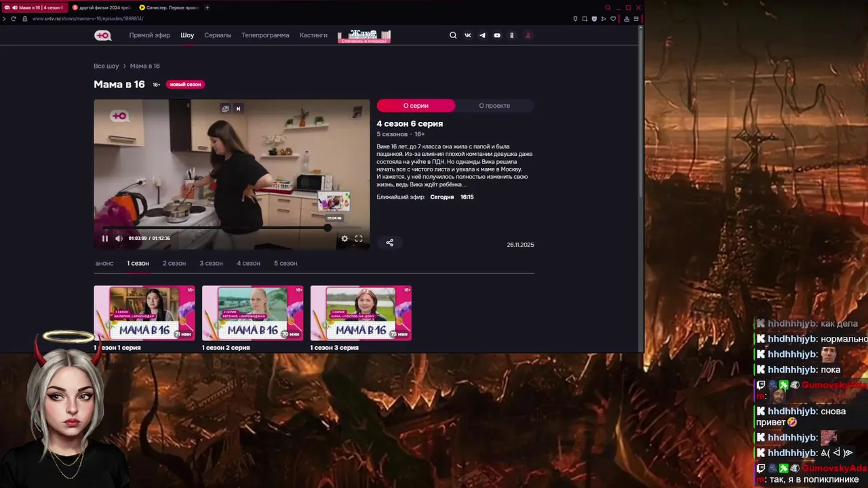This screenshot has height=488, width=868.
Task: Skip to next episode icon on video
Action: [238, 108]
